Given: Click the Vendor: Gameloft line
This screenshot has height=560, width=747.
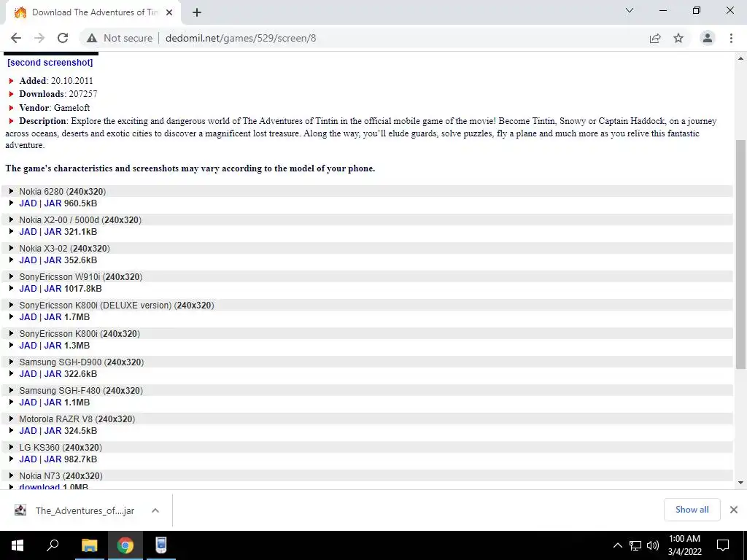Looking at the screenshot, I should pos(54,108).
